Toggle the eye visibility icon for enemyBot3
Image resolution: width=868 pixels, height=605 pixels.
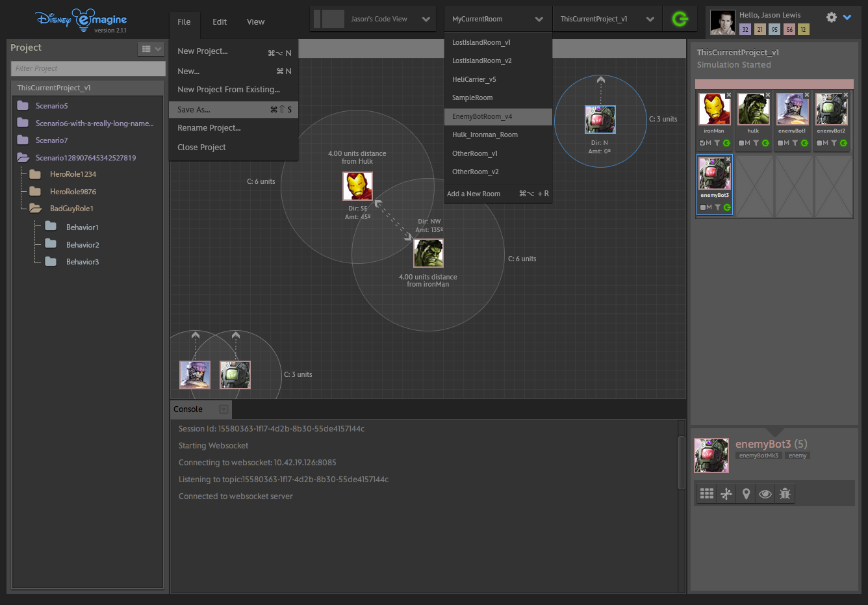[765, 494]
